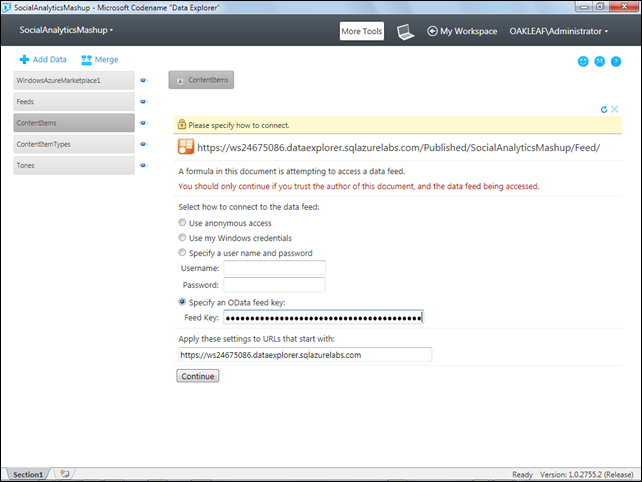The height and width of the screenshot is (482, 642).
Task: Select WindowsAzureMarketplace1 in resource list
Action: (x=74, y=80)
